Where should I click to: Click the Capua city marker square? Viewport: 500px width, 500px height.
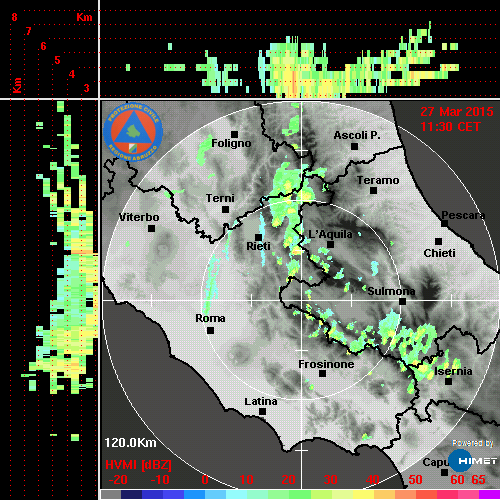pyautogui.click(x=444, y=472)
